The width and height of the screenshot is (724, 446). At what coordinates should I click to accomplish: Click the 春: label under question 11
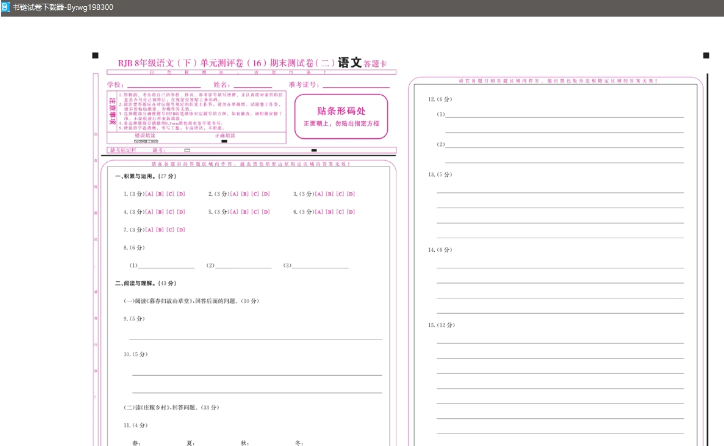click(136, 443)
